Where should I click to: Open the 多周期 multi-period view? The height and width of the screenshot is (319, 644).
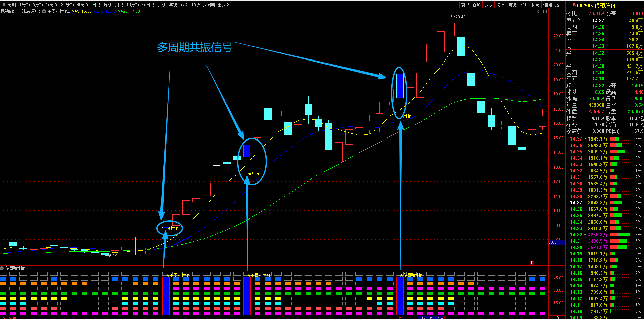point(209,5)
